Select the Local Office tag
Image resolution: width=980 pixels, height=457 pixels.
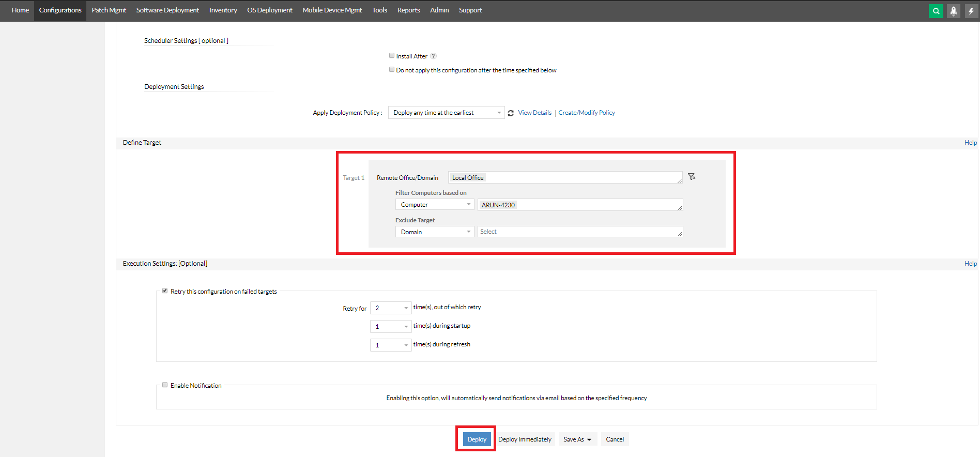468,177
